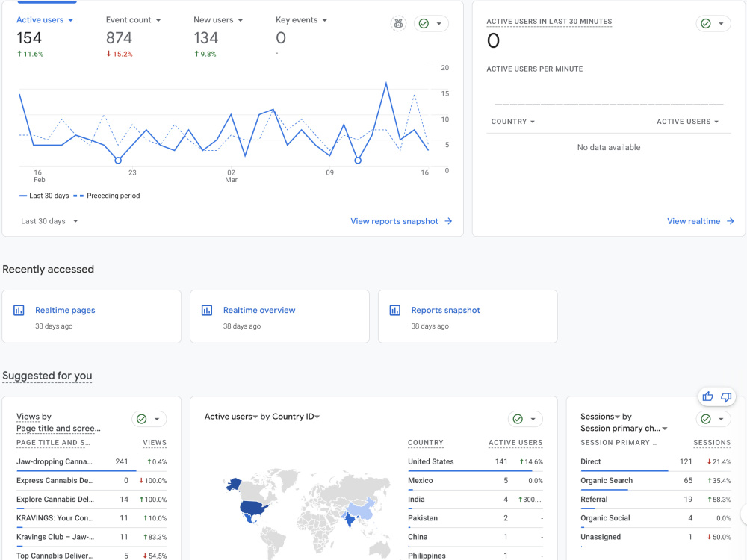Select the 'Explore Cannabis Del...' page row

91,499
